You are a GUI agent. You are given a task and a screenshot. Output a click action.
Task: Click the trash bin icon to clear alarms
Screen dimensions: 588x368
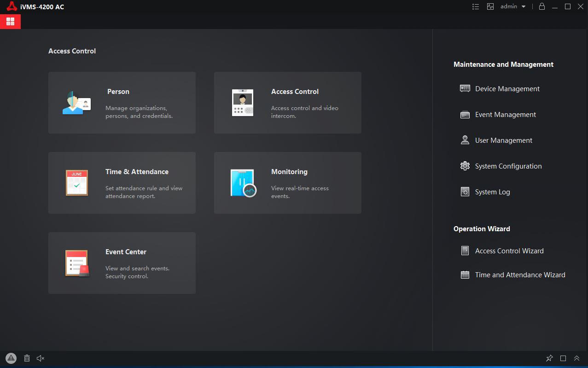click(27, 358)
